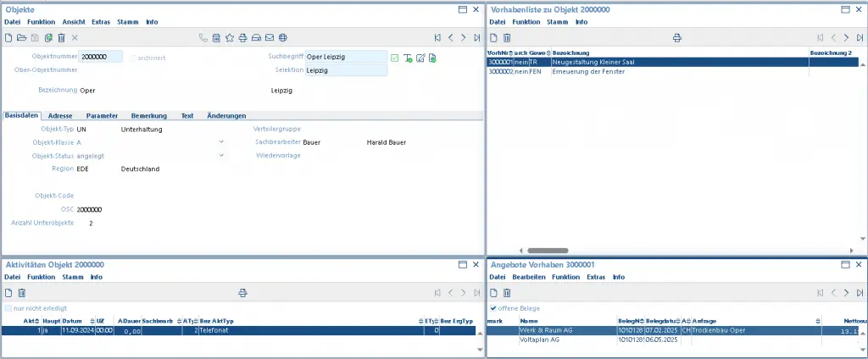The image size is (868, 359).
Task: Click the envelope mail icon in Objekte toolbar
Action: (270, 38)
